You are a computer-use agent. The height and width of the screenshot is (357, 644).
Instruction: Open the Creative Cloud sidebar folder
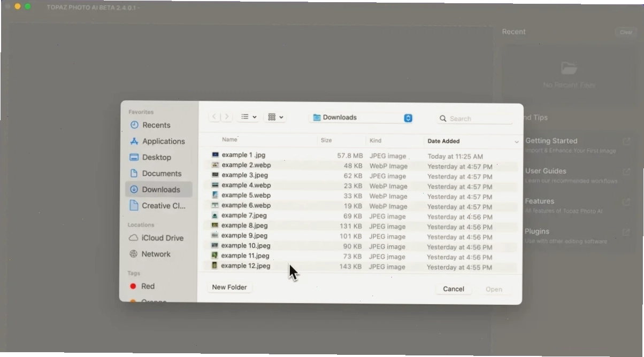158,206
